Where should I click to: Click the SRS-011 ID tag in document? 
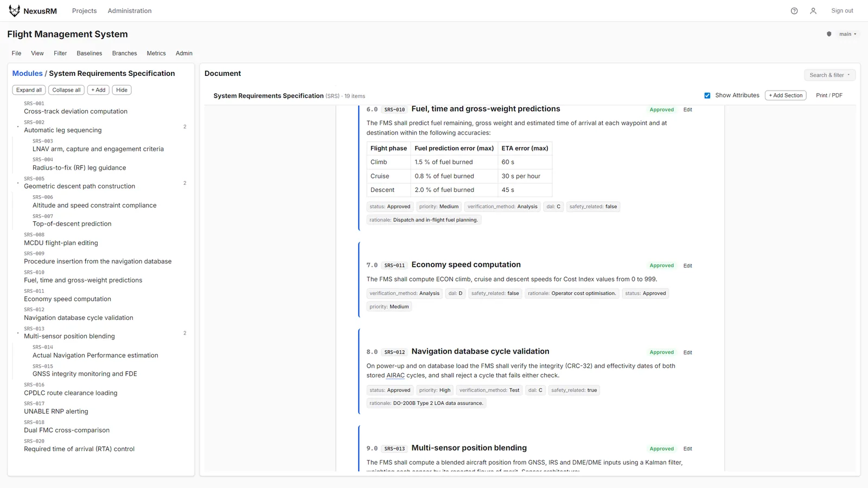[x=394, y=266]
